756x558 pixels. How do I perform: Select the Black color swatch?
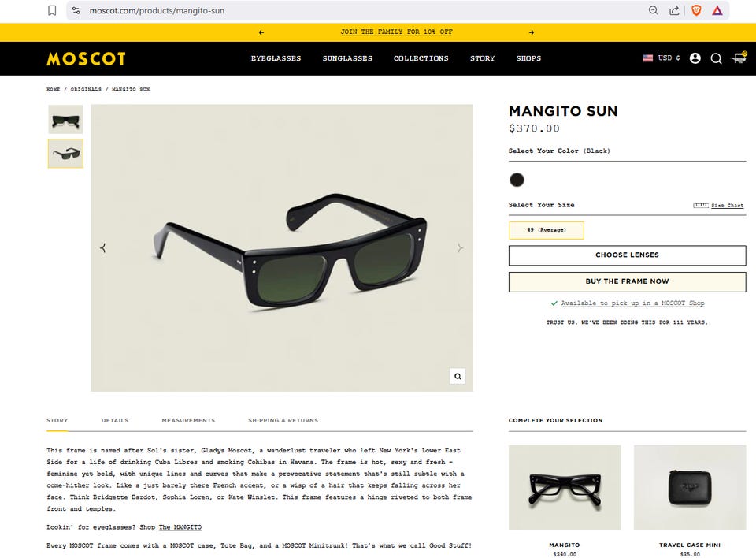pos(517,180)
